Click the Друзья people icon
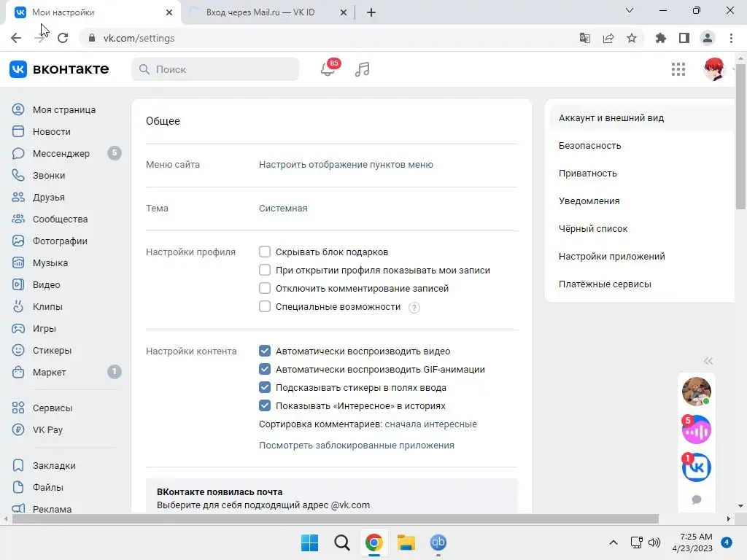Image resolution: width=747 pixels, height=560 pixels. click(18, 197)
